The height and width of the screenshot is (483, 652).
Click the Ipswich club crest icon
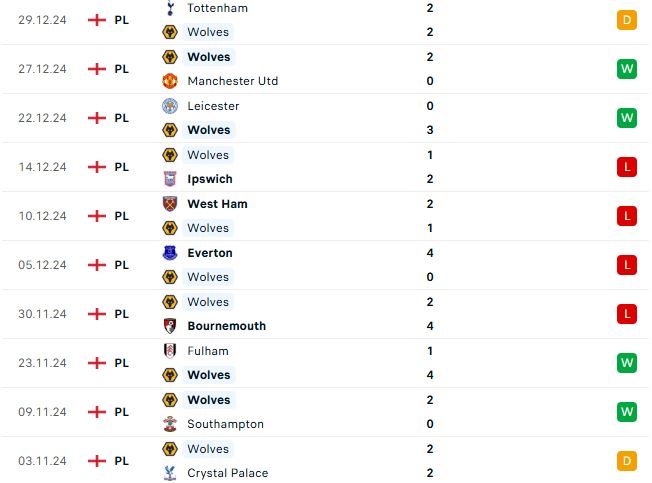coord(170,179)
